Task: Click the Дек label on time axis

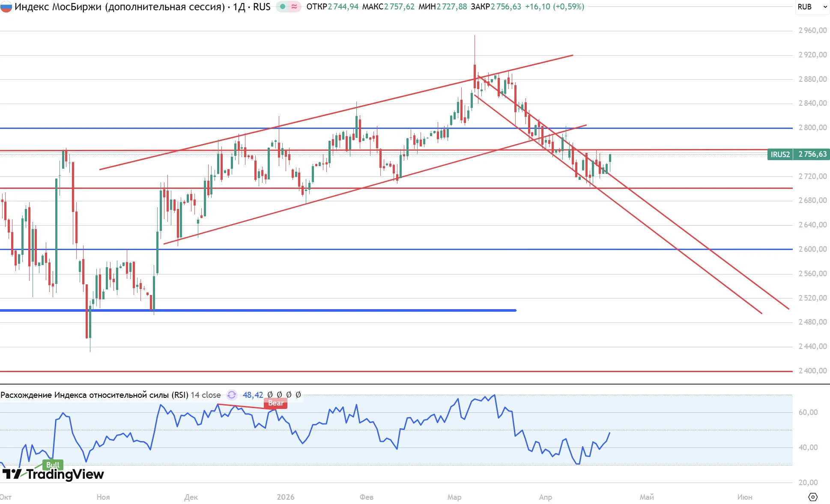Action: click(x=191, y=497)
